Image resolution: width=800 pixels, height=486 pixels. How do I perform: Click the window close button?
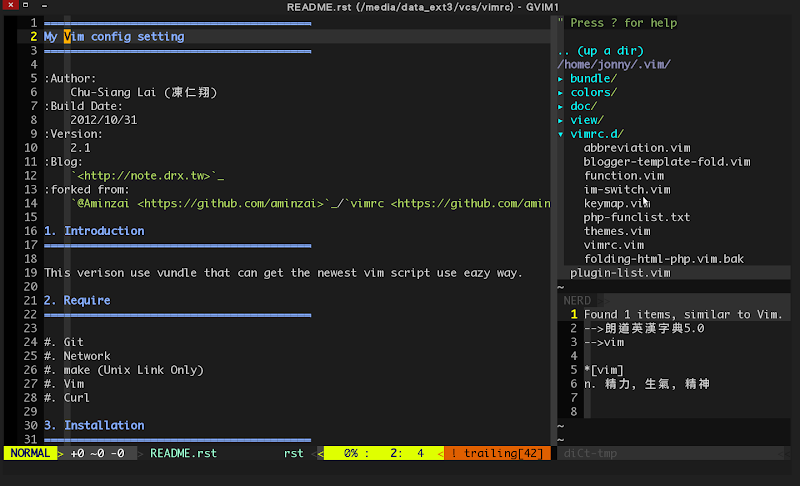tap(10, 5)
